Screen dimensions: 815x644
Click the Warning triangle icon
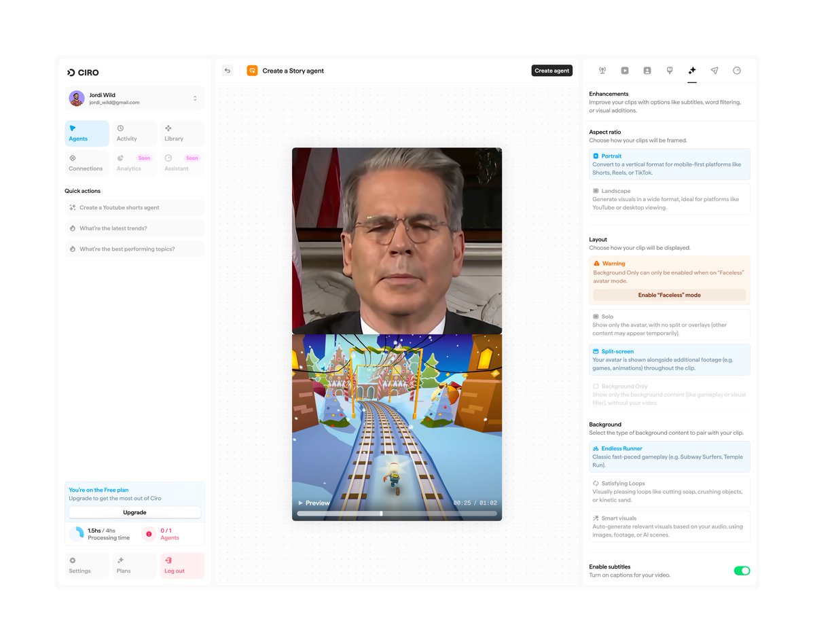point(596,264)
